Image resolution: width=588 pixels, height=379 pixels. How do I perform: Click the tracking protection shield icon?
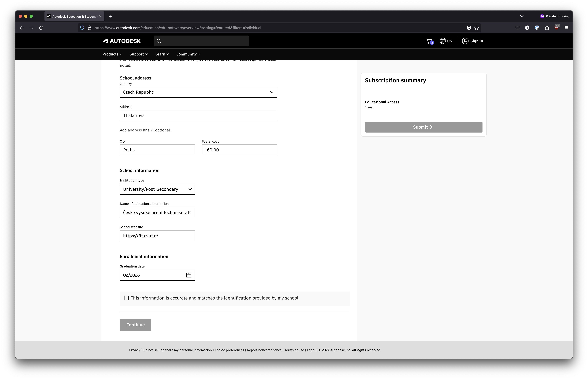tap(82, 28)
